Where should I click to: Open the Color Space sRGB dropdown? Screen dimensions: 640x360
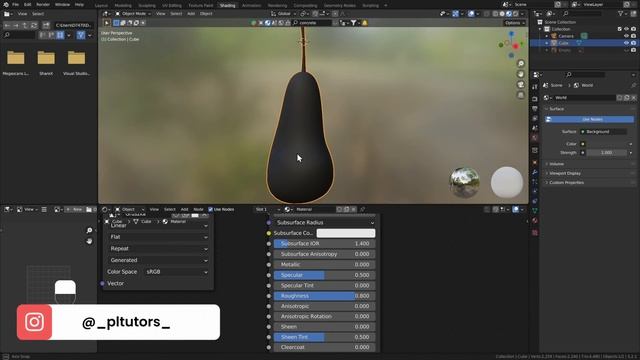pos(176,271)
